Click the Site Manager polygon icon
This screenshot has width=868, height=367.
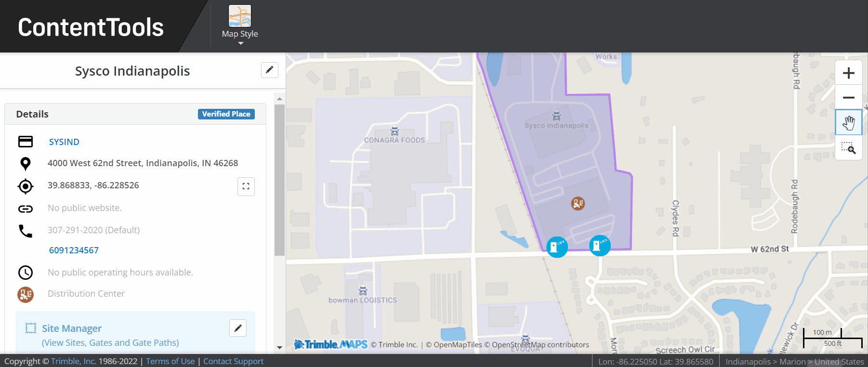[31, 328]
